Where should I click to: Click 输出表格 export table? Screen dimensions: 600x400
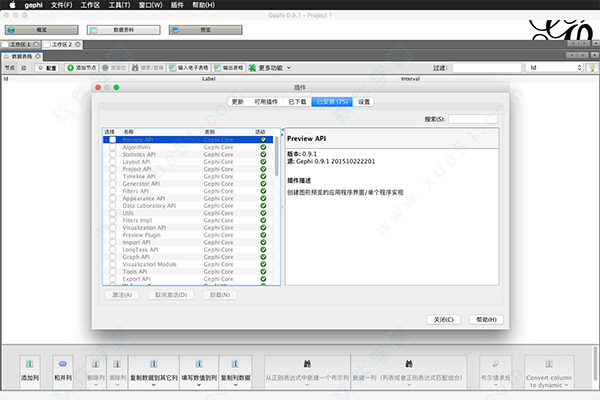[228, 68]
